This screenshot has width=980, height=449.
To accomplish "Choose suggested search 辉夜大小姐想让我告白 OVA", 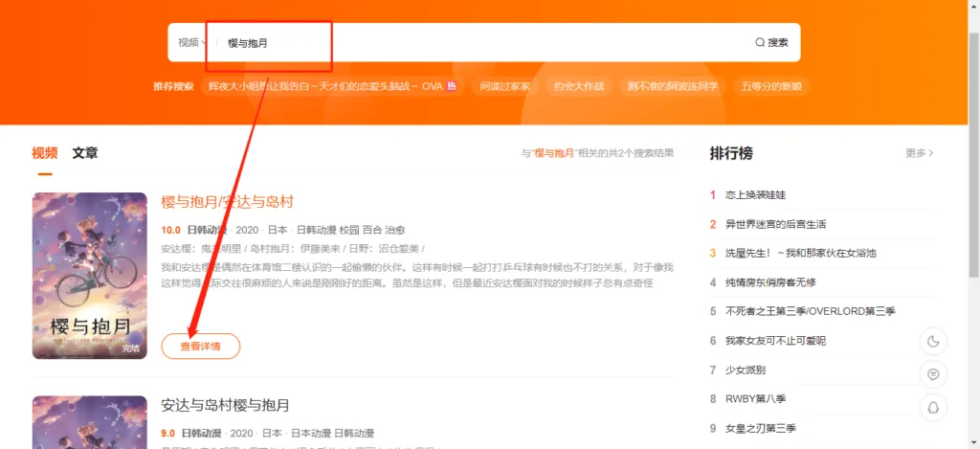I will (x=332, y=86).
